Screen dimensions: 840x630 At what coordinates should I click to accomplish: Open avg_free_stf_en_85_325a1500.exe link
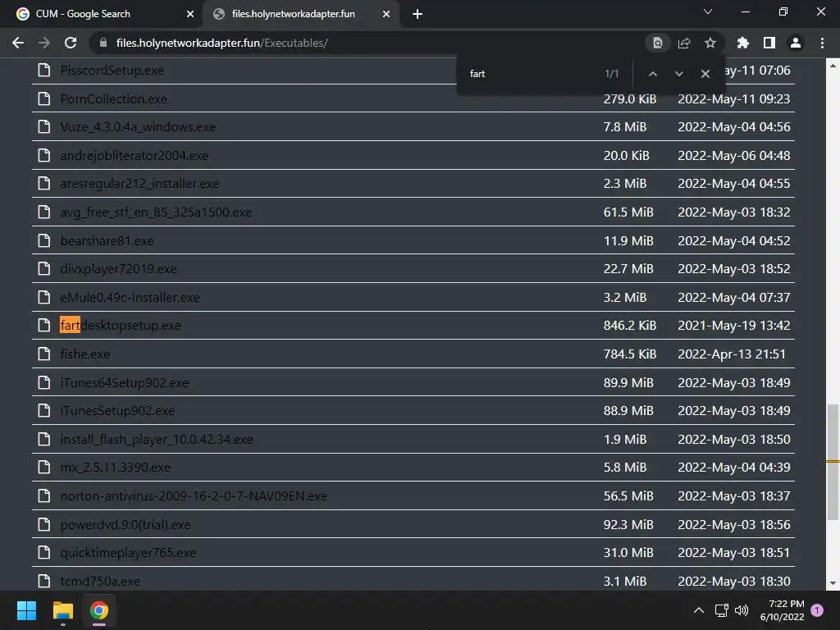pos(156,212)
